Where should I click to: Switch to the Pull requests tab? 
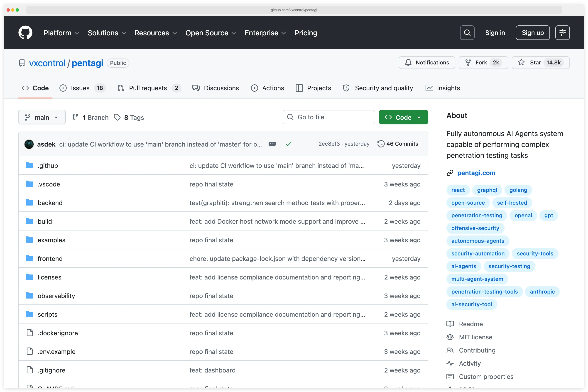pyautogui.click(x=149, y=88)
